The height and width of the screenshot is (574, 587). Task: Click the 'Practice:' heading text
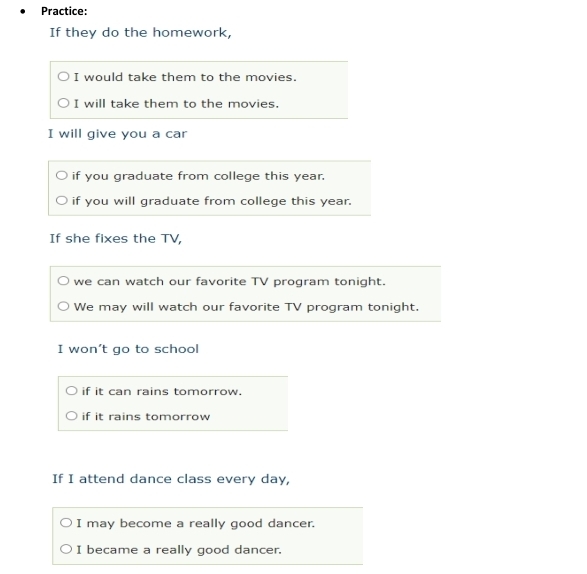[x=64, y=11]
